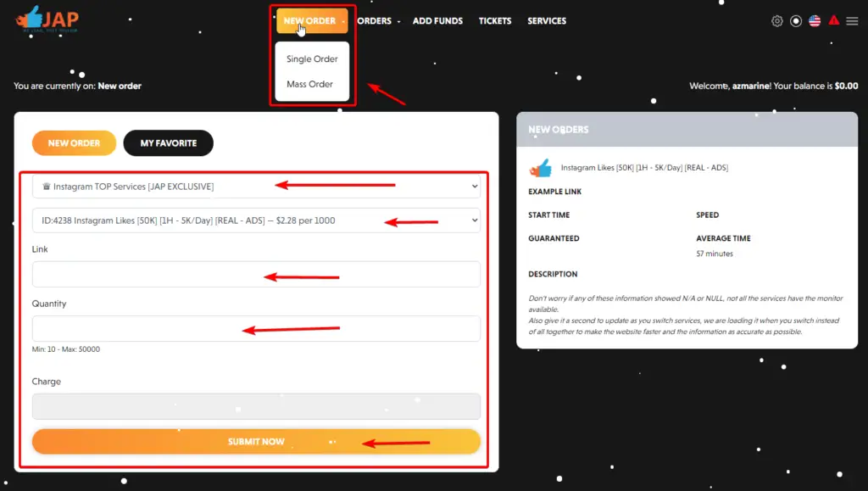868x491 pixels.
Task: Click the AVERAGE TIME label
Action: [724, 238]
